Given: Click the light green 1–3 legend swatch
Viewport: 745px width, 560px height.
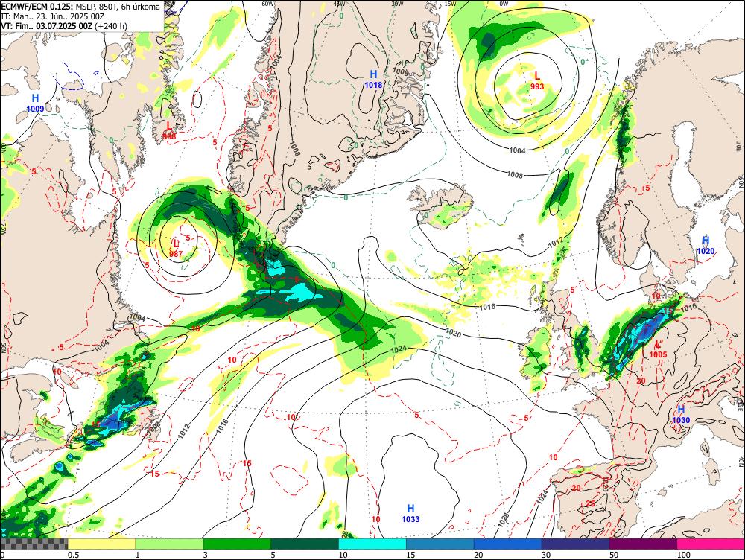Looking at the screenshot, I should pos(169,544).
